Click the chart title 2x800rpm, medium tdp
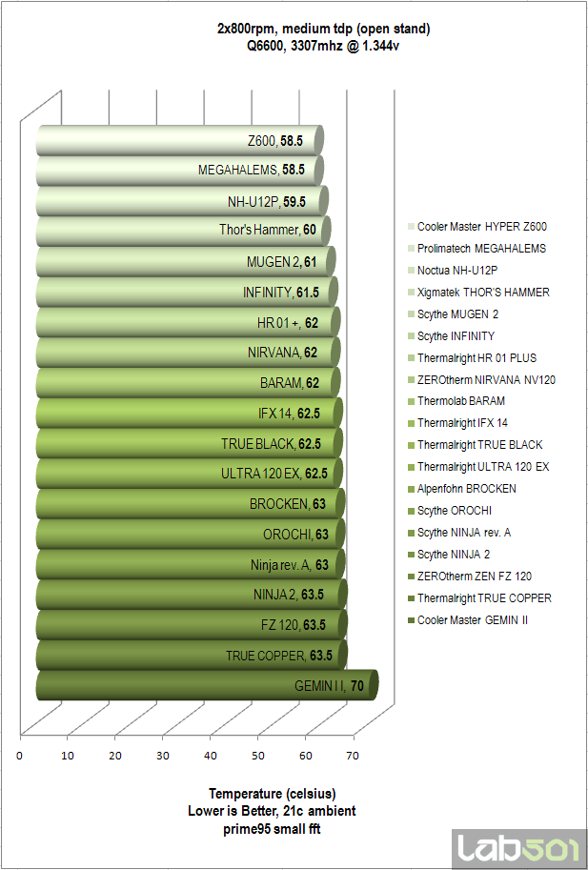The height and width of the screenshot is (870, 588). tap(323, 29)
